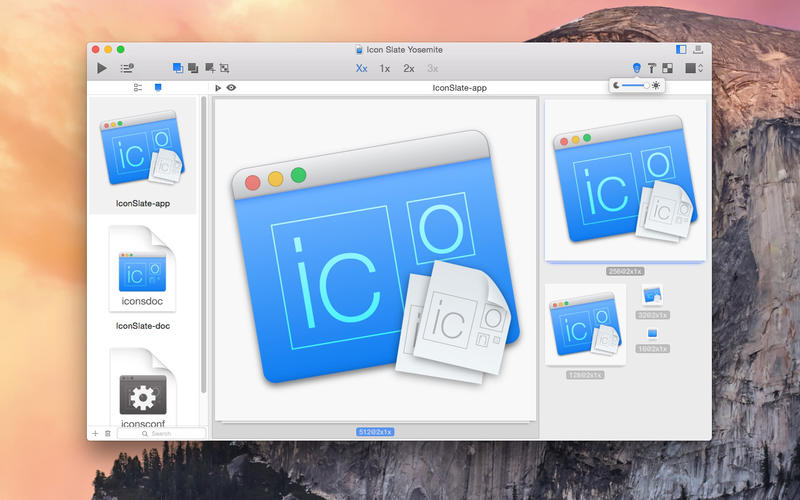
Task: Adjust the brightness slider in popover
Action: (x=634, y=86)
